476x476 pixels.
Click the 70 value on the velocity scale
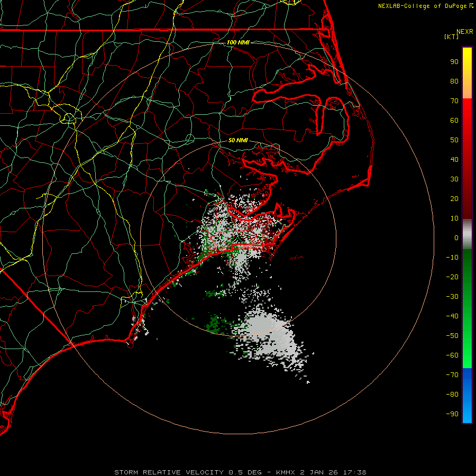[454, 101]
